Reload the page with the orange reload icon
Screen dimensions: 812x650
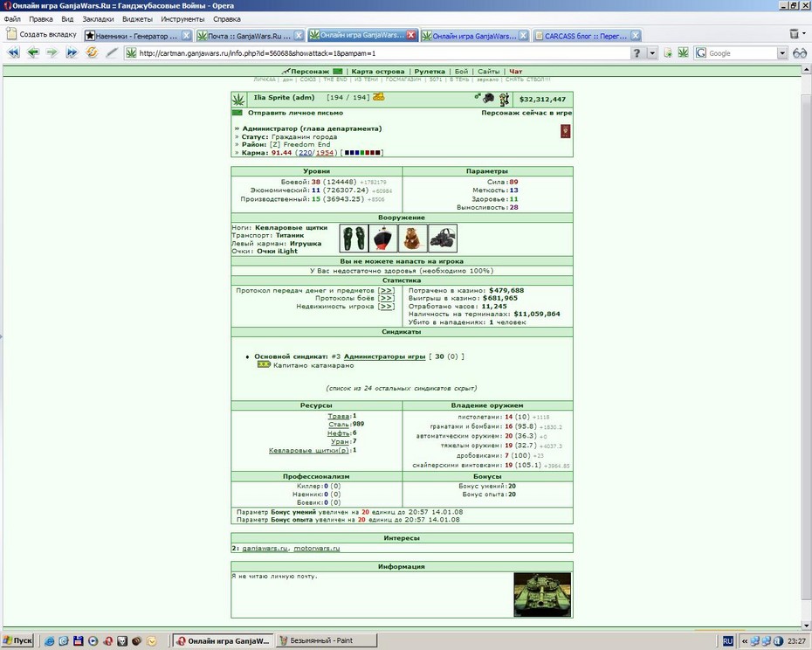(92, 52)
